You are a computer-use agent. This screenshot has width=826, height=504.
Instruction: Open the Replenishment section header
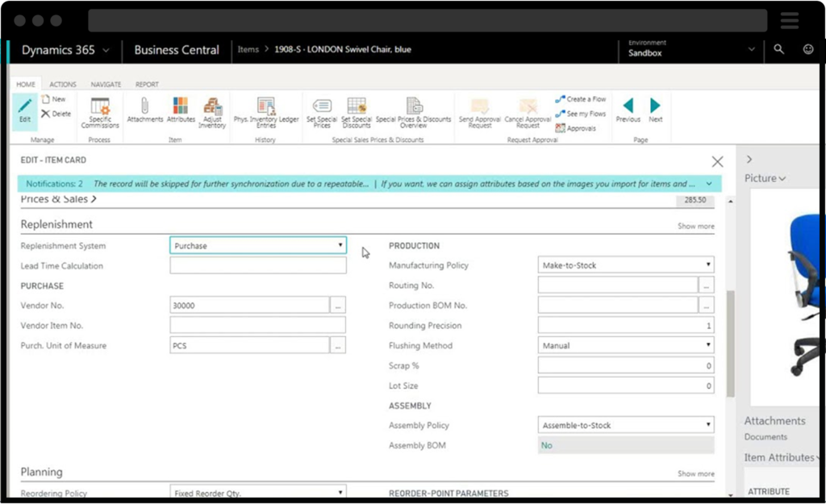click(56, 224)
